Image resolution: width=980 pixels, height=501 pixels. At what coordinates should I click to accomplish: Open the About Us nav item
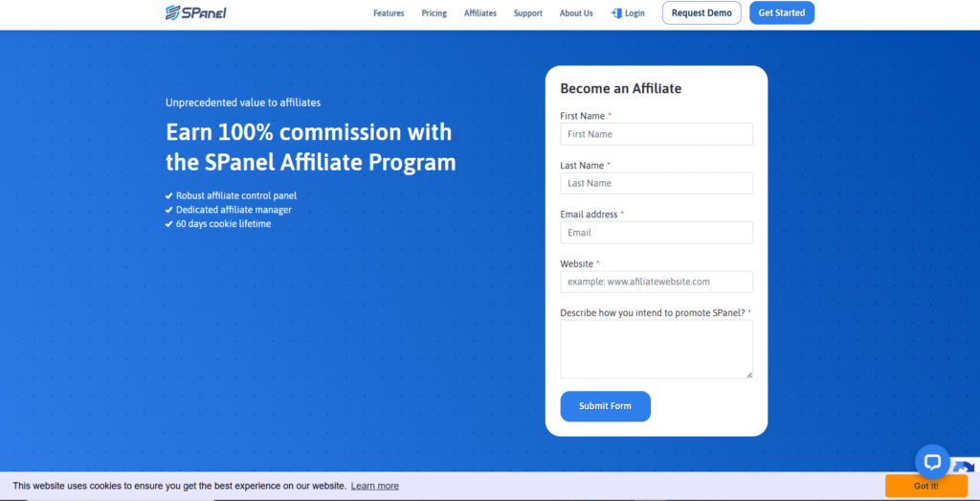(x=576, y=13)
